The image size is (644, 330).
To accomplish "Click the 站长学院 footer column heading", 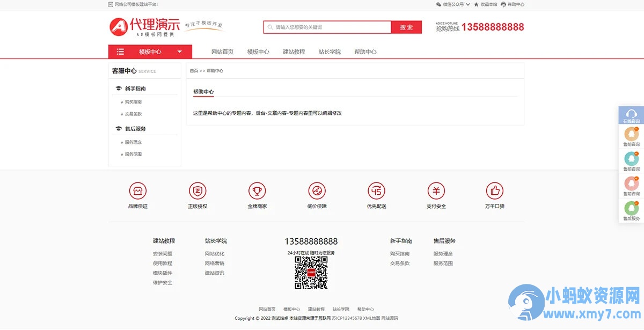I will pyautogui.click(x=216, y=241).
